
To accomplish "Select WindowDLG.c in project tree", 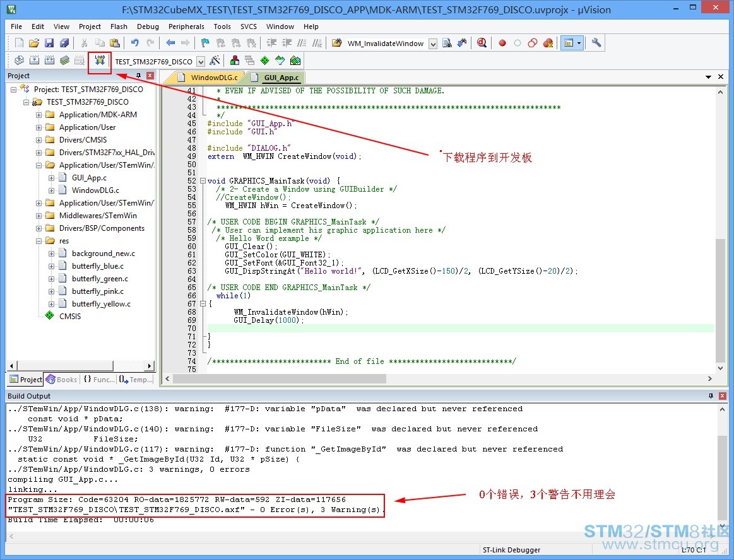I will pyautogui.click(x=95, y=190).
